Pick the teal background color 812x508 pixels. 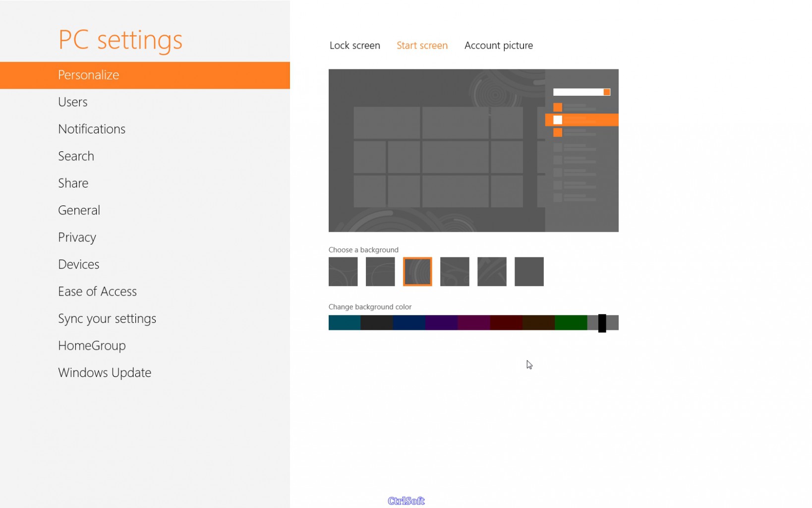point(345,322)
